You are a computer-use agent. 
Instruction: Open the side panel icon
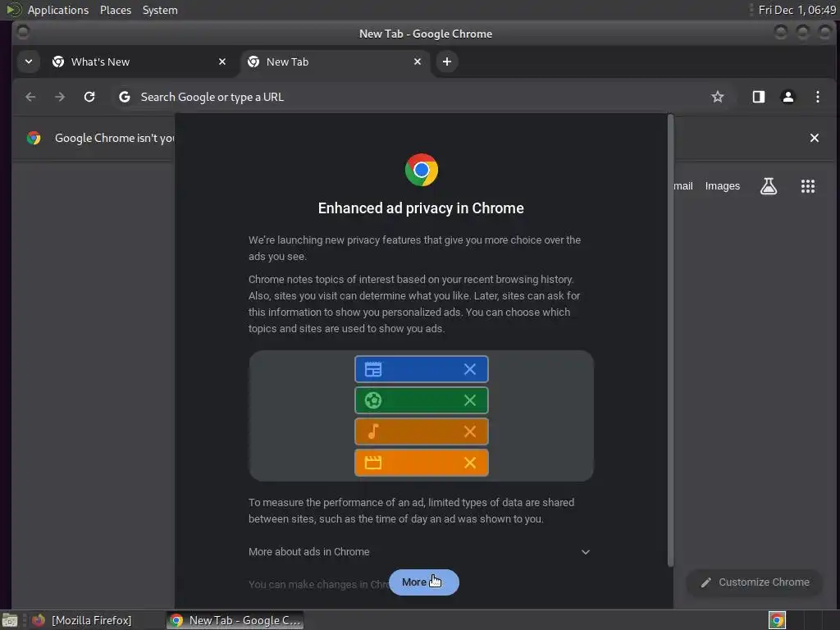(759, 97)
